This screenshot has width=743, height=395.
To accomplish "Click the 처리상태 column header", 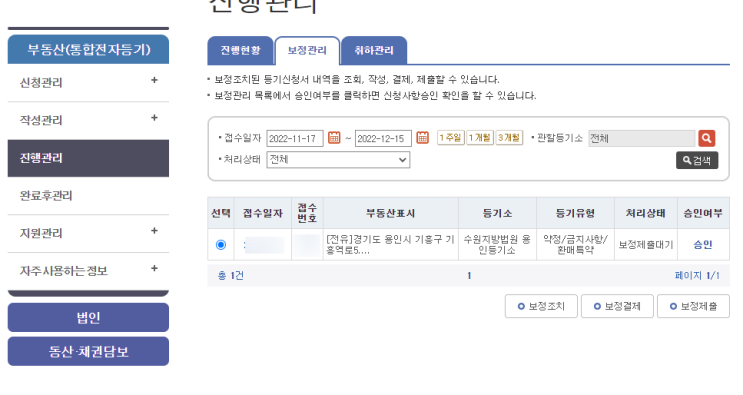I will pos(646,213).
